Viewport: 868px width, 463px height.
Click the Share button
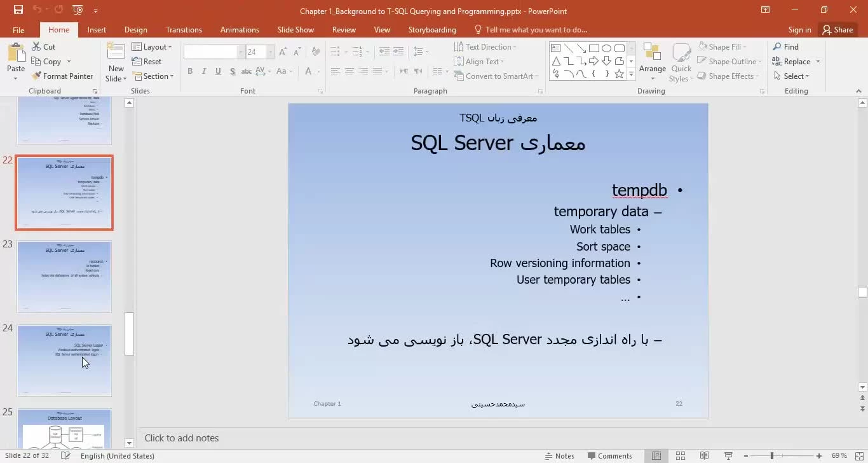837,30
